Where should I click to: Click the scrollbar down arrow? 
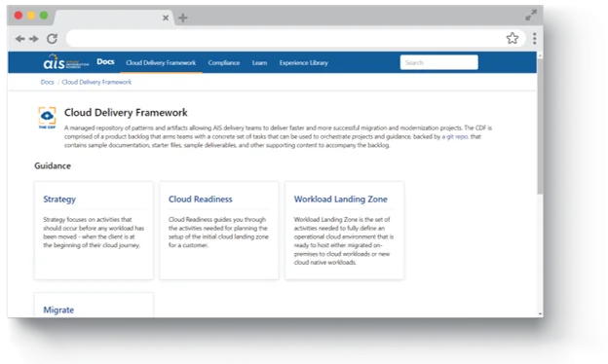pyautogui.click(x=540, y=314)
